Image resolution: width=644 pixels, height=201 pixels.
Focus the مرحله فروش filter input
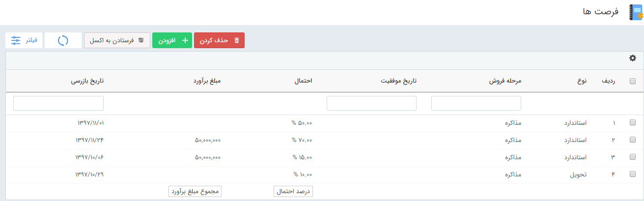tap(476, 103)
